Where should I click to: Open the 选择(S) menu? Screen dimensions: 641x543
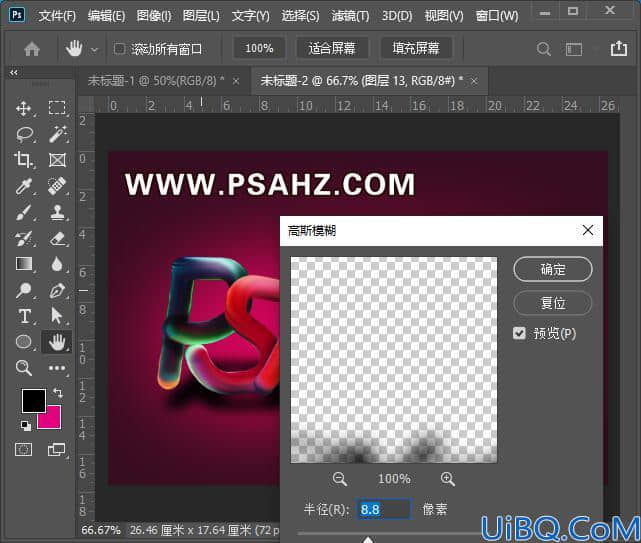[300, 16]
